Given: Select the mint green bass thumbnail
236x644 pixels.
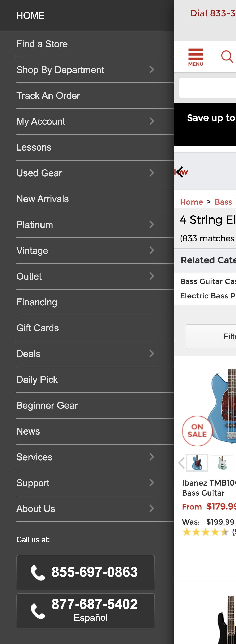Looking at the screenshot, I should coord(222,463).
